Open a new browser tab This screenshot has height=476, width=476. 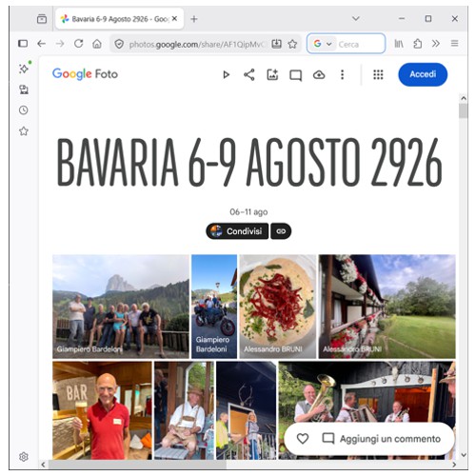pyautogui.click(x=194, y=19)
